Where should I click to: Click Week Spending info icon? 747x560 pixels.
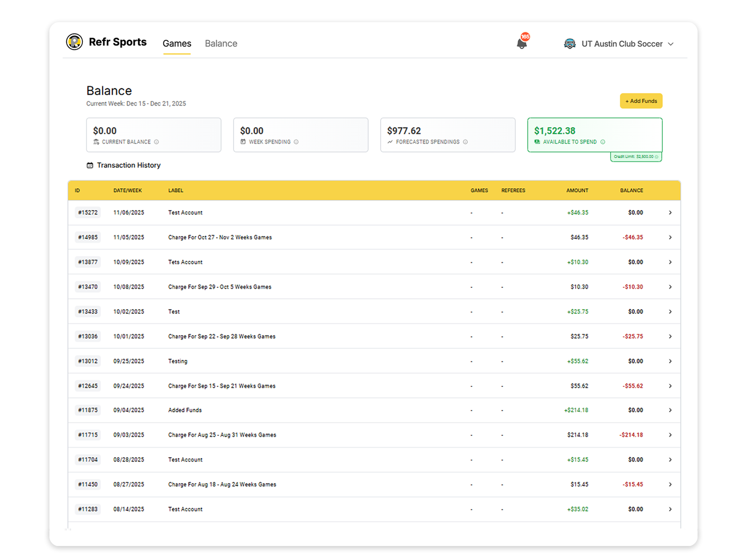coord(296,142)
